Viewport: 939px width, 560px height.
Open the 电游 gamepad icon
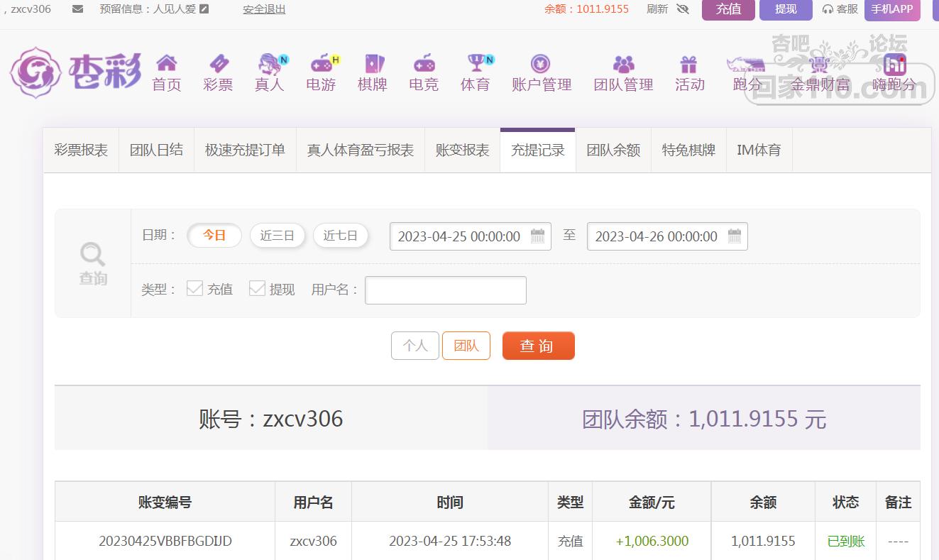coord(322,64)
